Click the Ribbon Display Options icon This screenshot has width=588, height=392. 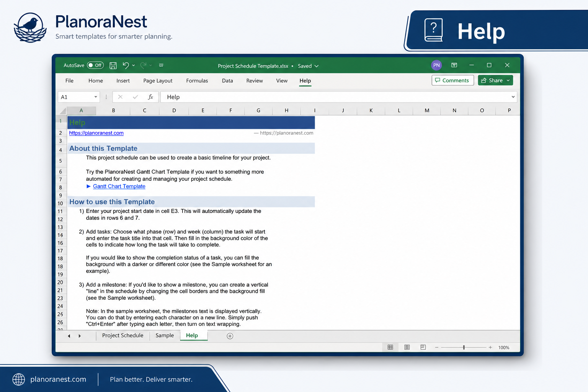pyautogui.click(x=454, y=65)
